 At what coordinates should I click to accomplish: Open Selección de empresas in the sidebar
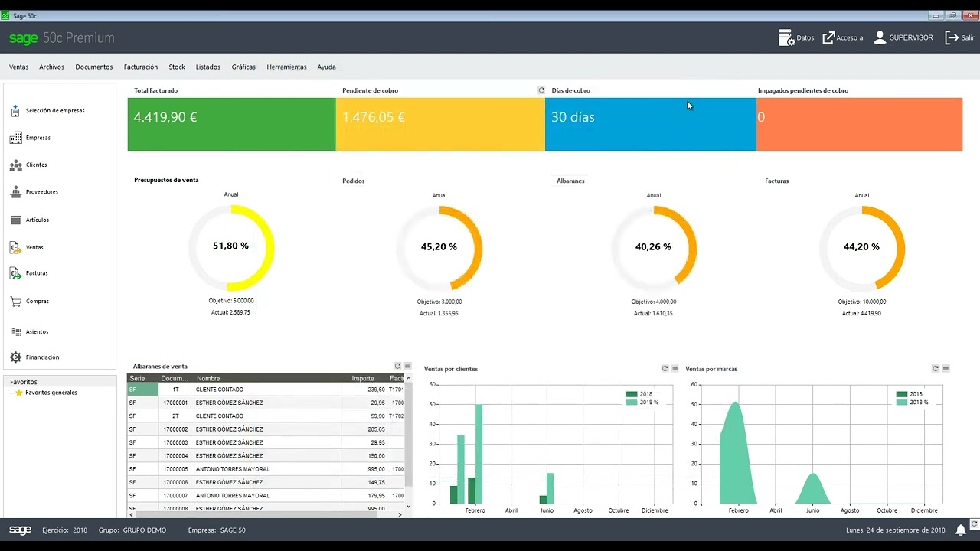pos(47,111)
